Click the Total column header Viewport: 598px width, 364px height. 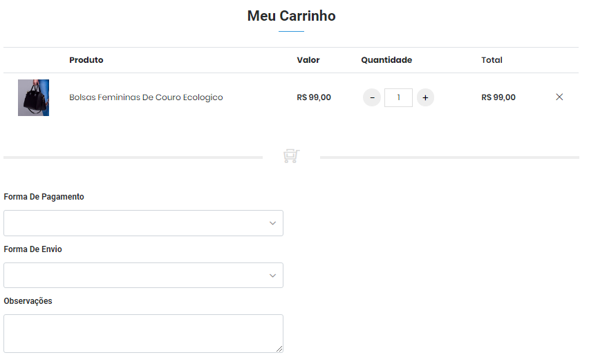pos(492,60)
